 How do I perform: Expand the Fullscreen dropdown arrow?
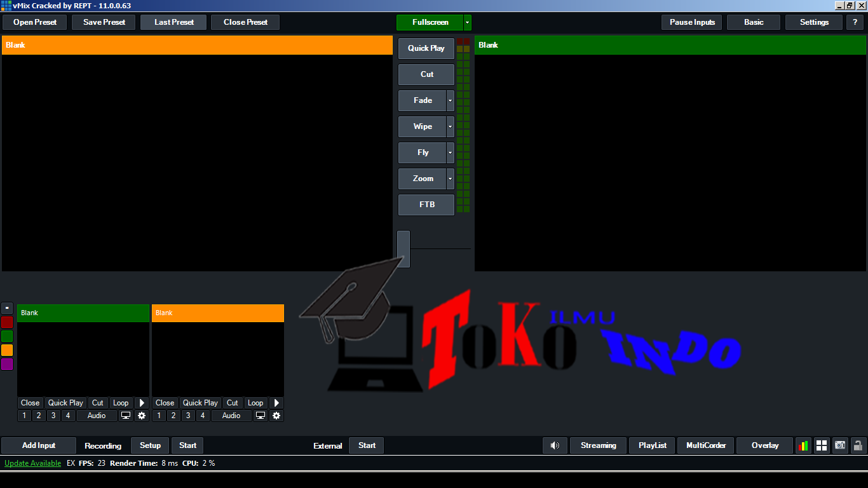[468, 22]
